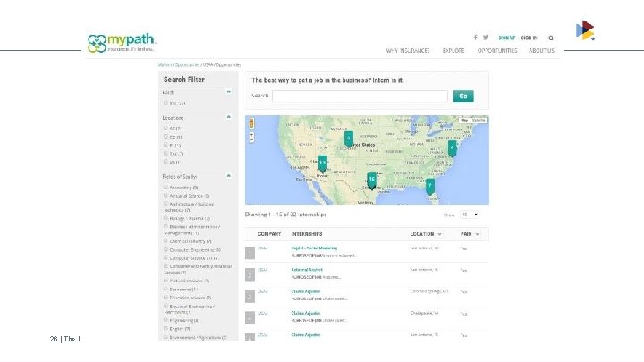Click the map pin numbered 7 over Florida
644x362 pixels.
click(x=429, y=186)
